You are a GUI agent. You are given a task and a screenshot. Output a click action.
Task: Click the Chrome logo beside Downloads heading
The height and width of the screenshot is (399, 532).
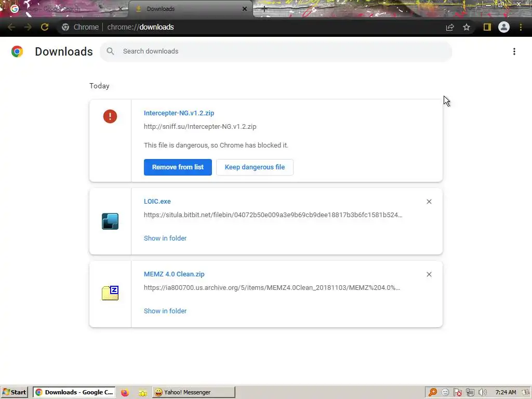coord(17,51)
